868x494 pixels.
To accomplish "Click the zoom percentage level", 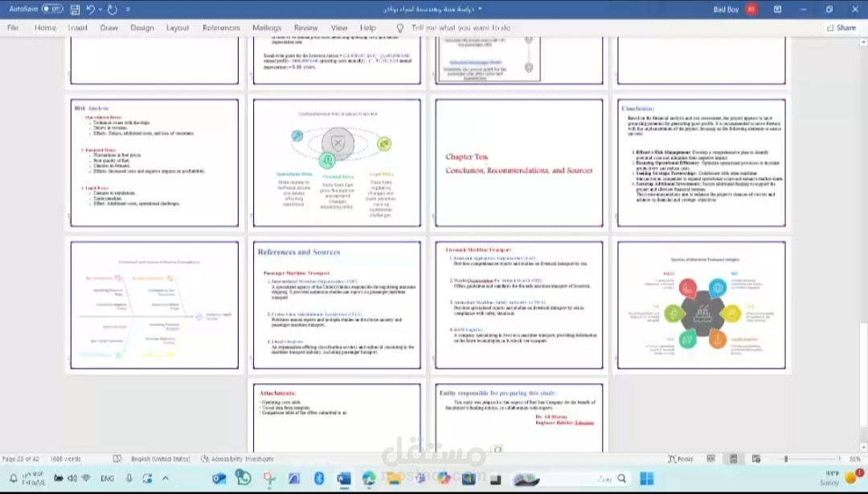I will (x=854, y=459).
